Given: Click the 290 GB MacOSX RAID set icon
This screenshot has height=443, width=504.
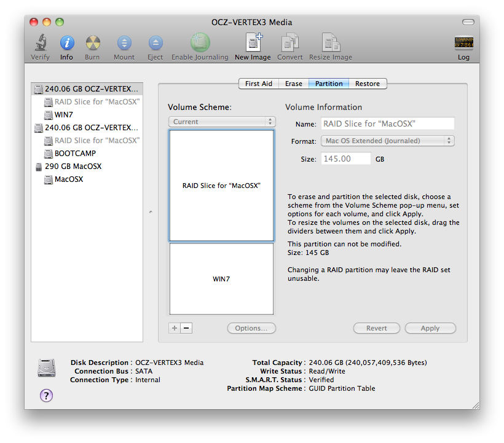Looking at the screenshot, I should point(39,167).
